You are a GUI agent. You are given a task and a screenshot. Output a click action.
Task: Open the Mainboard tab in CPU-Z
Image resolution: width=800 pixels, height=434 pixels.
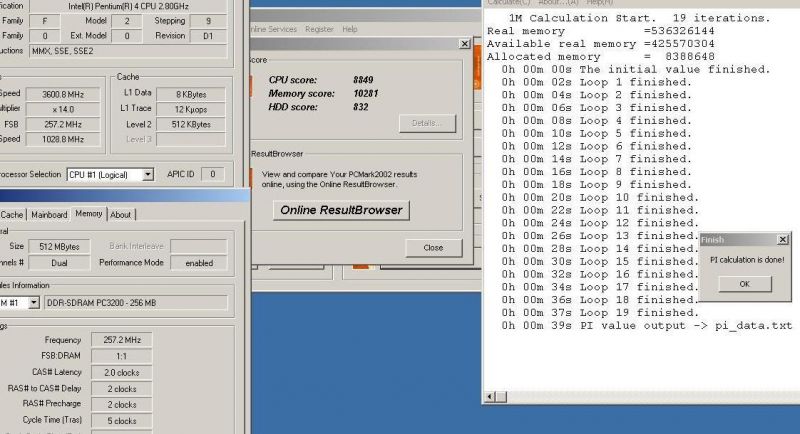[x=49, y=215]
